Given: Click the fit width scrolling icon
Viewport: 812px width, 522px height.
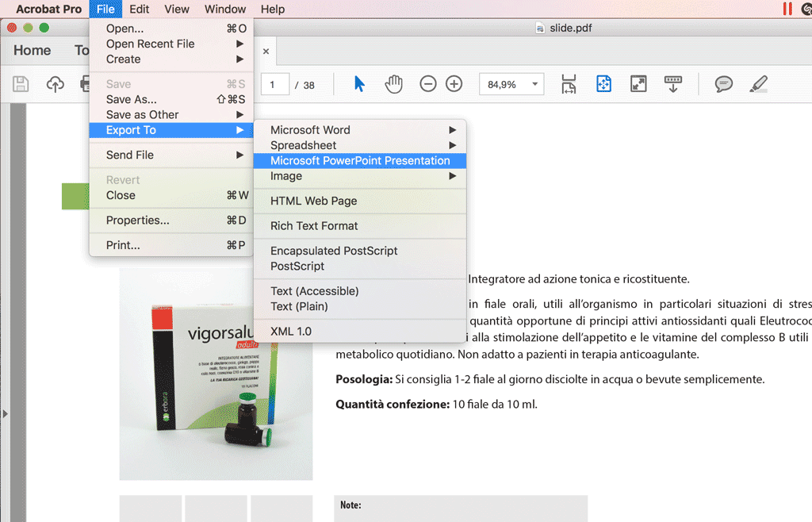Looking at the screenshot, I should [569, 84].
